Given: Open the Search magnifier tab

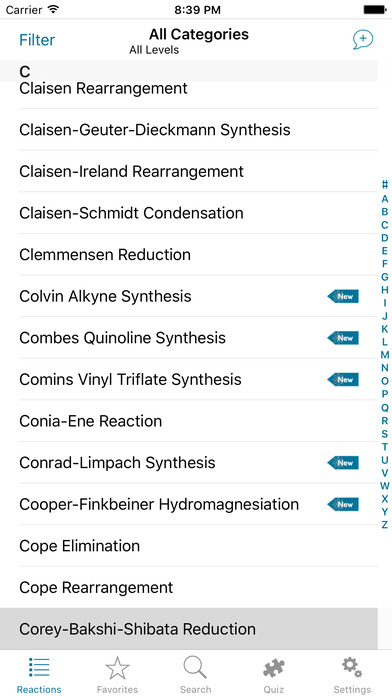Looking at the screenshot, I should coord(195,675).
